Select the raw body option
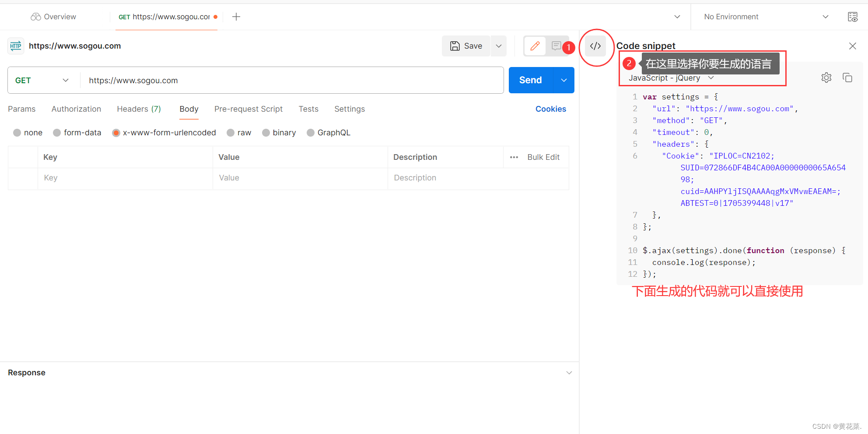The height and width of the screenshot is (434, 868). 231,133
